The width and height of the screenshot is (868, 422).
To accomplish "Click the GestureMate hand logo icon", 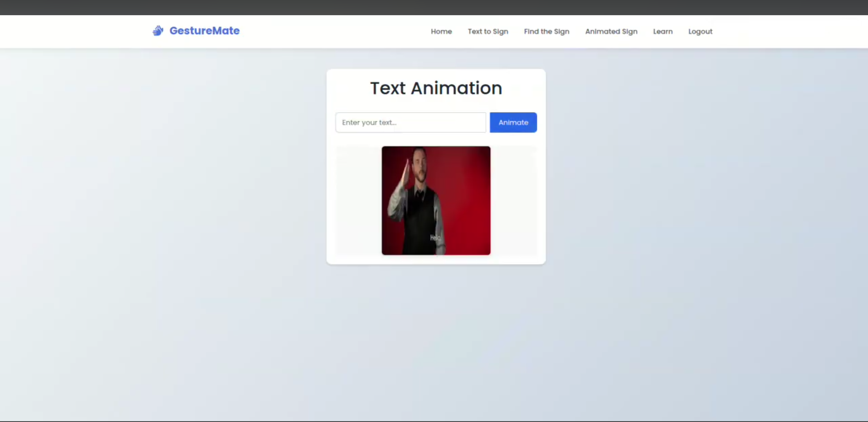I will tap(158, 31).
